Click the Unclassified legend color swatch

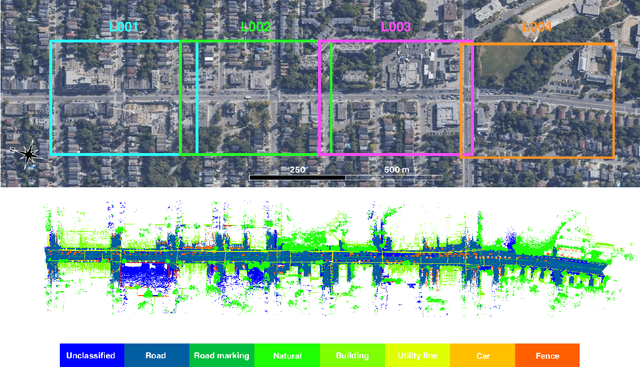[x=92, y=355]
